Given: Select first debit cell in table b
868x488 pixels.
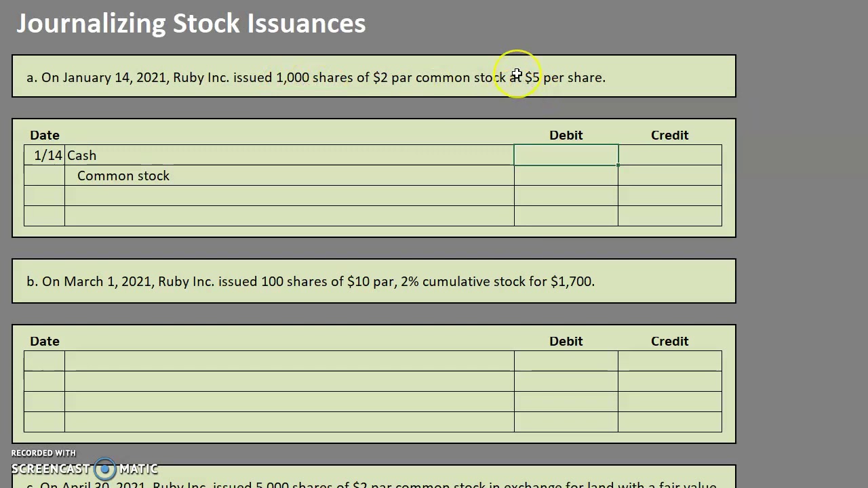Looking at the screenshot, I should coord(566,361).
